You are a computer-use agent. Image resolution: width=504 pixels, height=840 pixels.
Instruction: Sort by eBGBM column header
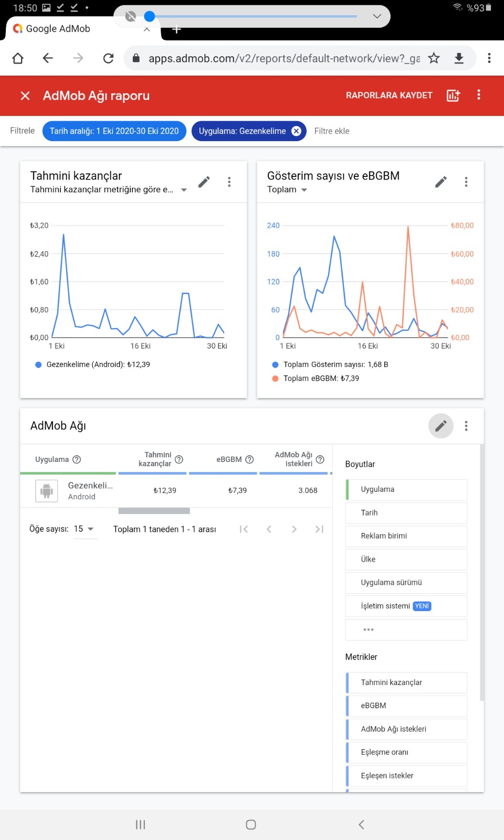point(229,459)
